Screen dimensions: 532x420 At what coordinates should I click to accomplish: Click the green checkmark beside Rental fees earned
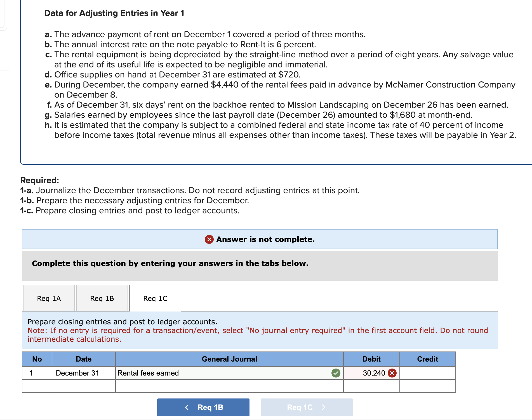click(x=336, y=373)
